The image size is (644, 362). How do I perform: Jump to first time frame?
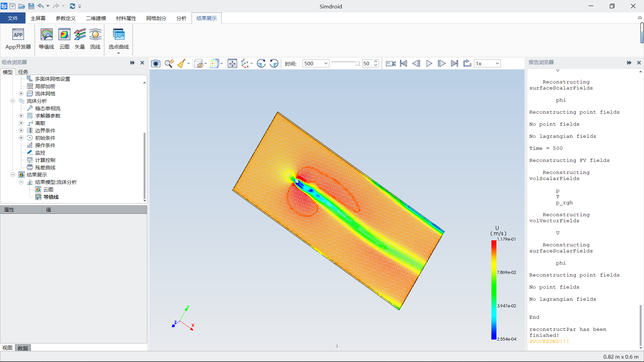point(404,63)
